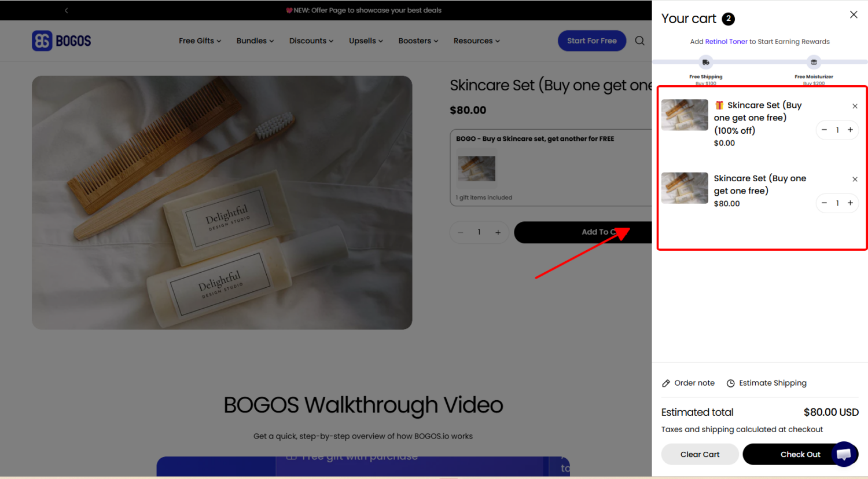Open the search magnifier icon
The image size is (868, 479).
[x=639, y=41]
